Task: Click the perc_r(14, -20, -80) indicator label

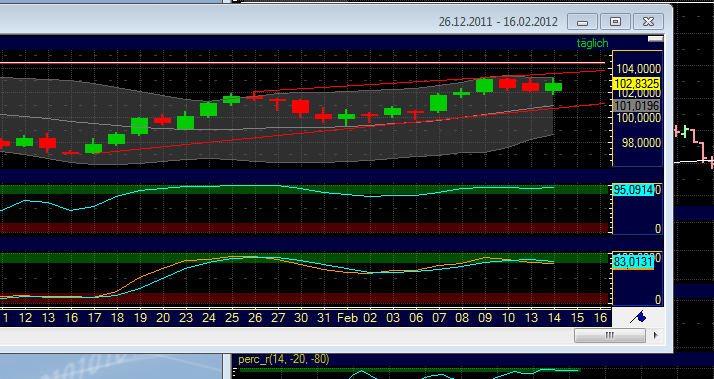Action: point(283,359)
